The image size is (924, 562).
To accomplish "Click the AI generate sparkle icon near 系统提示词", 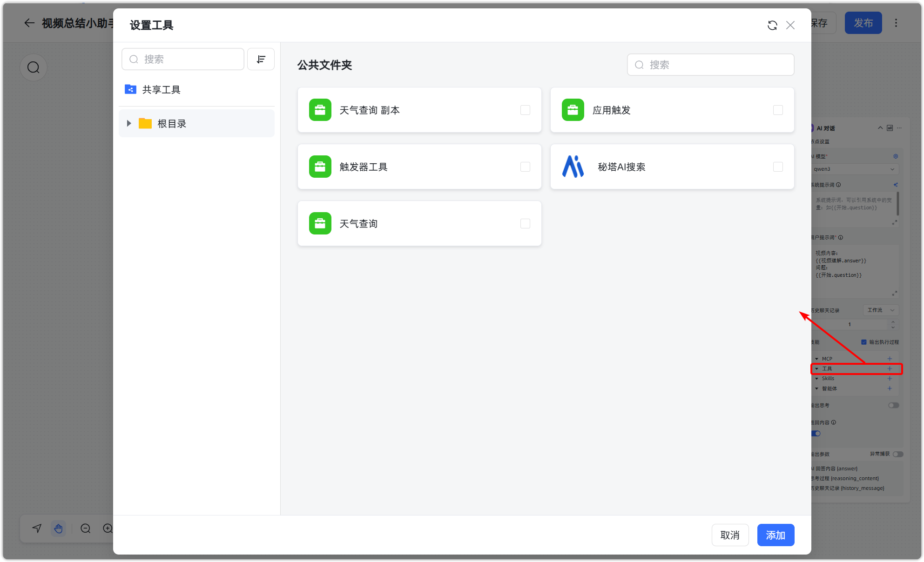I will pos(895,185).
